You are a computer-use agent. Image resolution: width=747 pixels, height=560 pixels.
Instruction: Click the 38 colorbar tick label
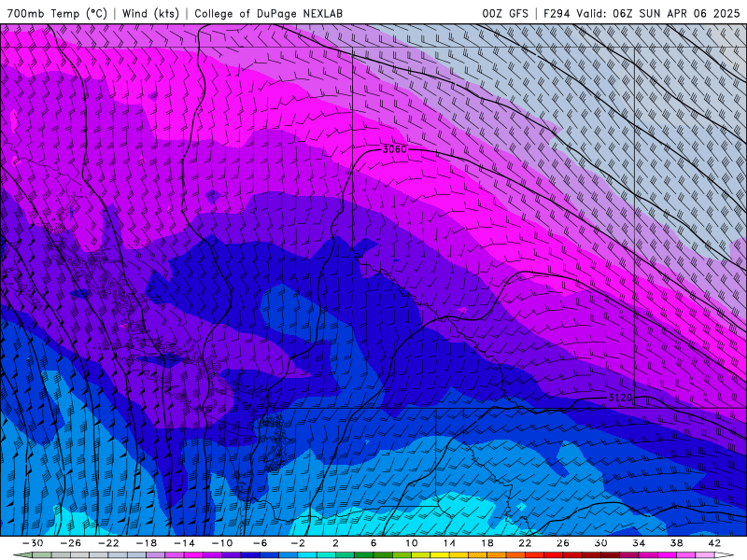point(676,543)
